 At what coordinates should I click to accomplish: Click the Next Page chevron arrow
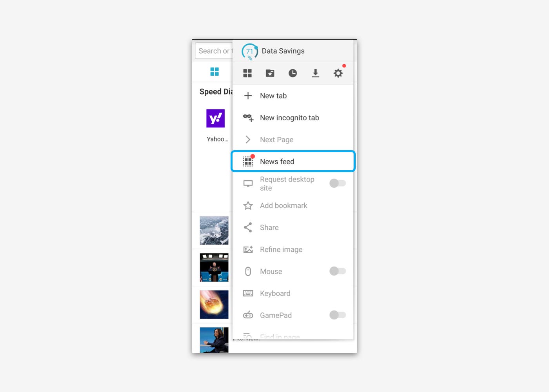pos(248,140)
